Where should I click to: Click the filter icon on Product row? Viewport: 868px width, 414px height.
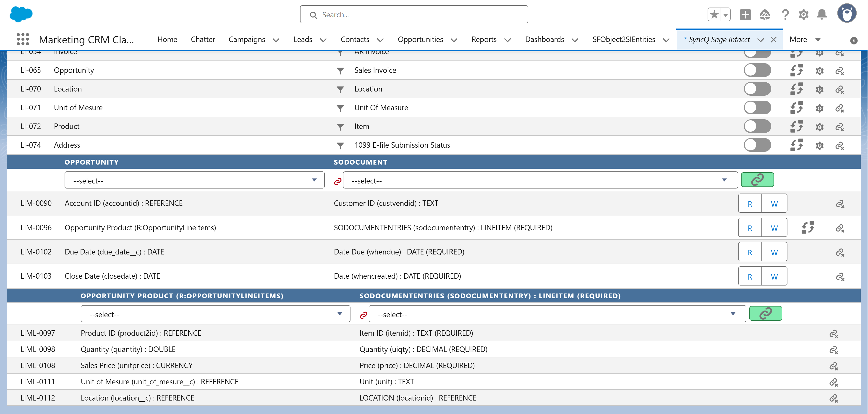[340, 127]
